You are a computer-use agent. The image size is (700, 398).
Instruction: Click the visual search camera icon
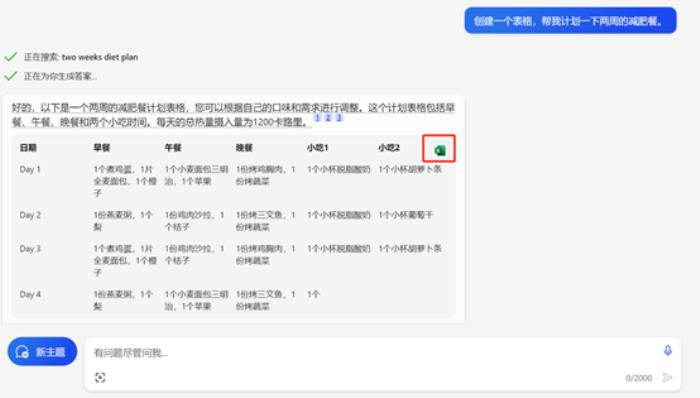pos(100,377)
